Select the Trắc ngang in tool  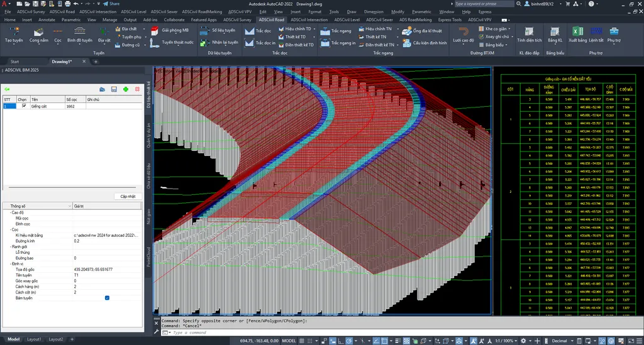(338, 43)
